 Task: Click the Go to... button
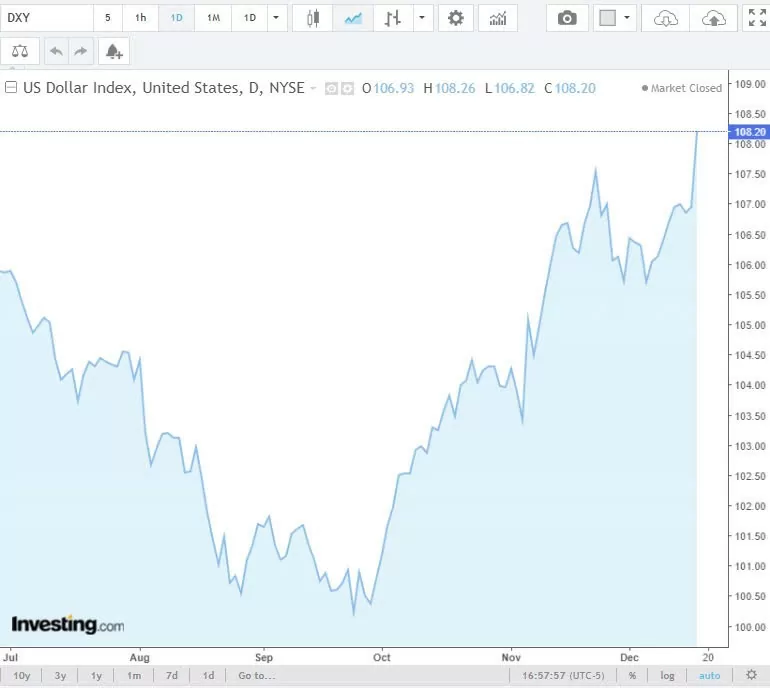(256, 676)
